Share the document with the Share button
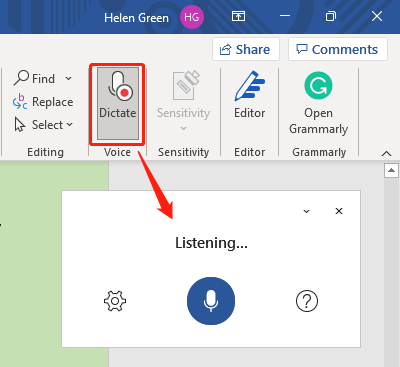 (x=246, y=49)
